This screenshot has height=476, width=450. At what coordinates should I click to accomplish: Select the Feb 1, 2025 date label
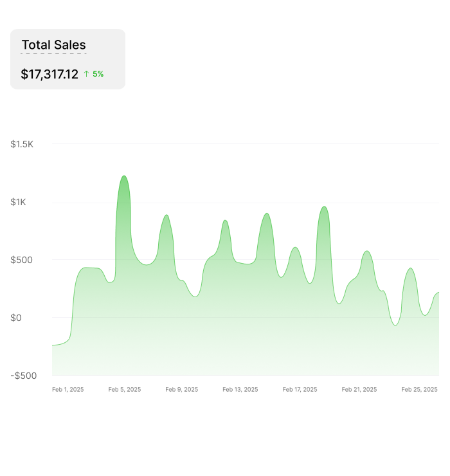[x=67, y=389]
